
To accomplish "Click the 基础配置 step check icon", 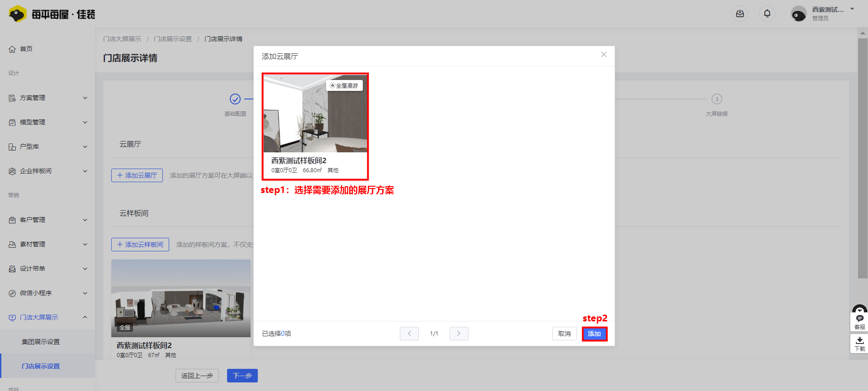I will point(235,99).
